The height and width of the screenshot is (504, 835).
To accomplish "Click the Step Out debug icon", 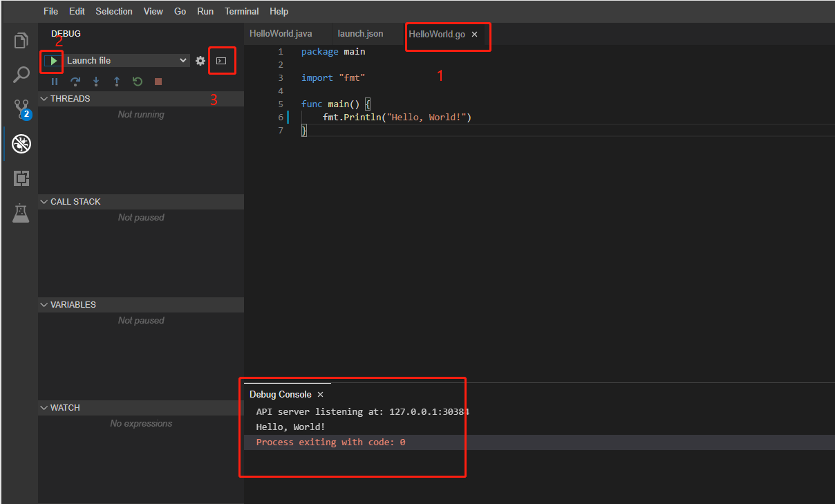I will [117, 82].
